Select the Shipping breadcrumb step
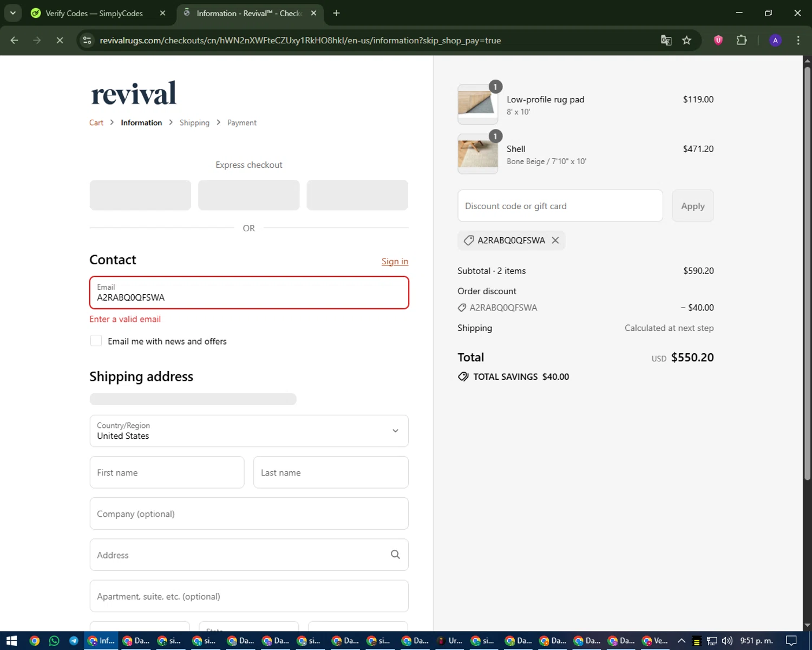812x650 pixels. pos(194,123)
